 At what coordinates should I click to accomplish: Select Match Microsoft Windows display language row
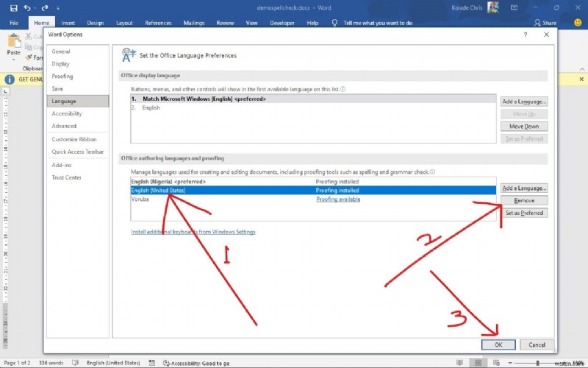coord(313,99)
